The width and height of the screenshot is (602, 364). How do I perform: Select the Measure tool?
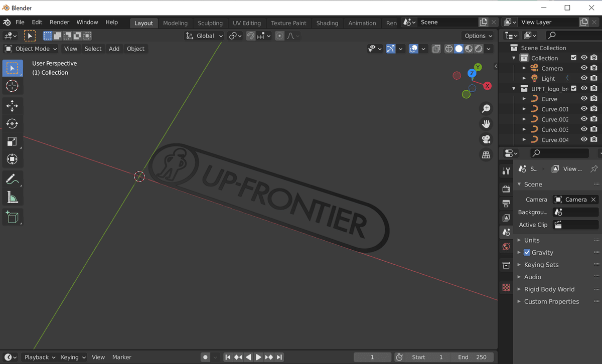(13, 198)
